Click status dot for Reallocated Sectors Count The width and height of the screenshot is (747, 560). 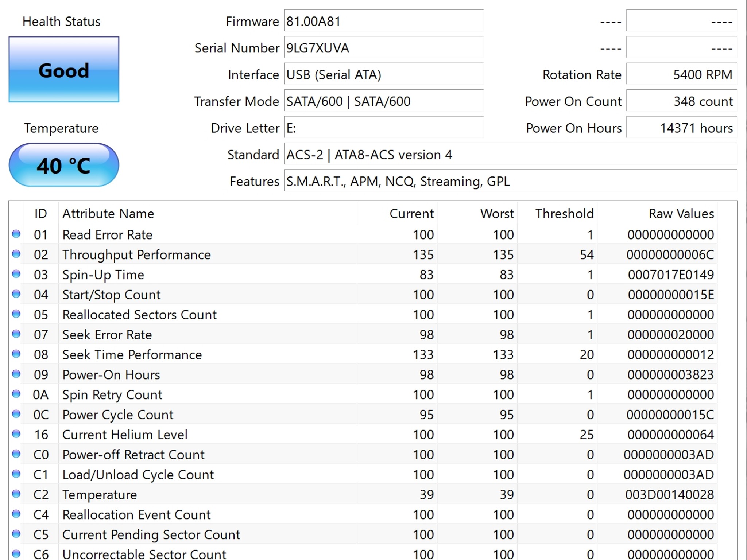pos(16,314)
